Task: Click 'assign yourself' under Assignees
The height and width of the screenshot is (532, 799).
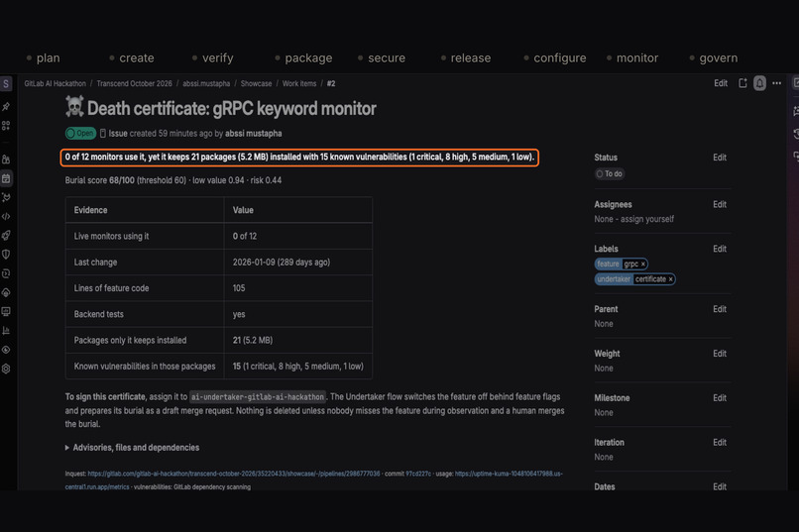Action: tap(646, 219)
